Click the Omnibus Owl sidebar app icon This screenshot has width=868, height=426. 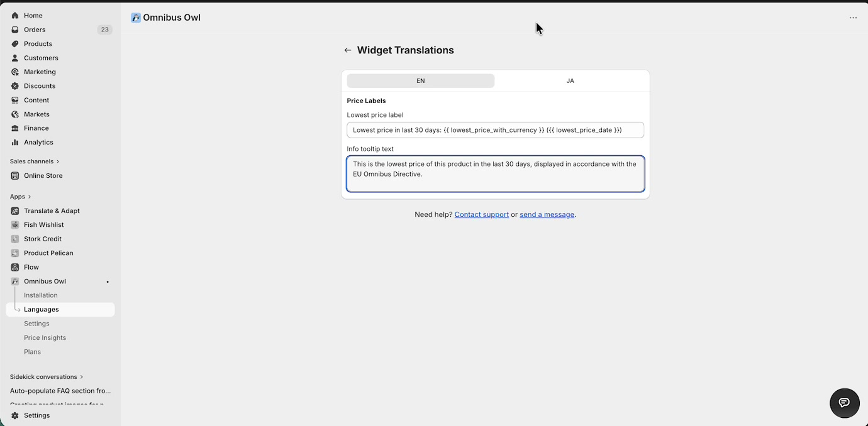[15, 281]
